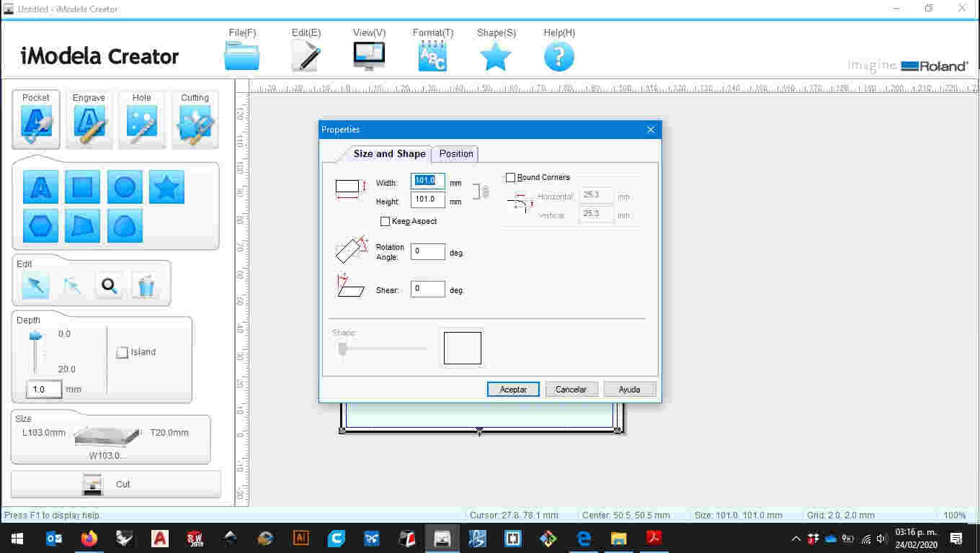Click the trash delete icon in Edit

(x=146, y=286)
